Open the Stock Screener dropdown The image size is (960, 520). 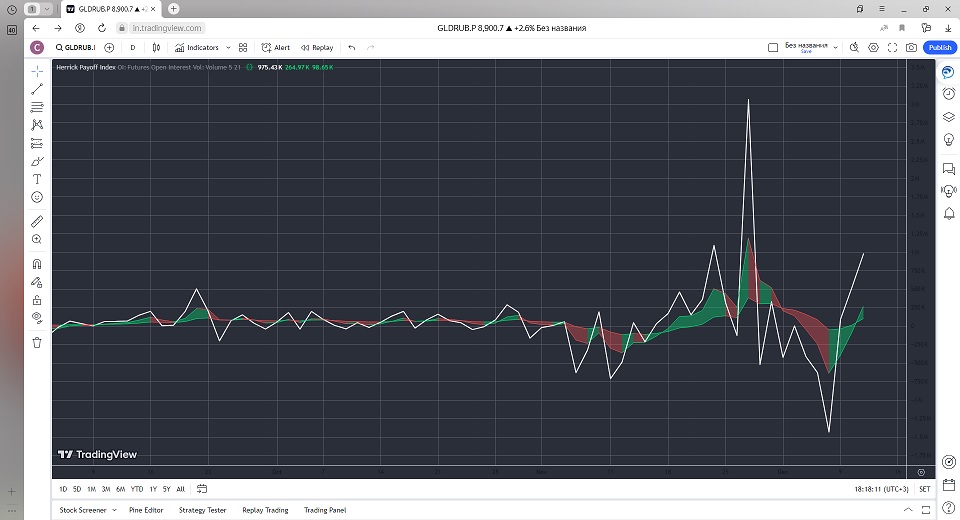coord(86,510)
